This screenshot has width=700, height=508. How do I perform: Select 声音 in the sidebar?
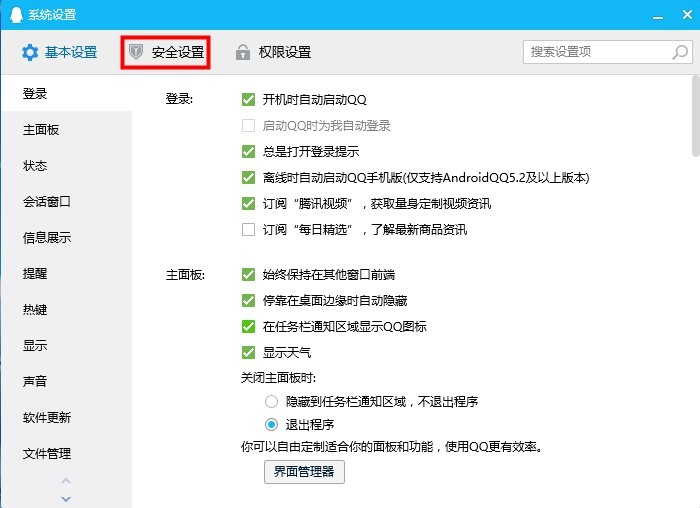point(67,382)
